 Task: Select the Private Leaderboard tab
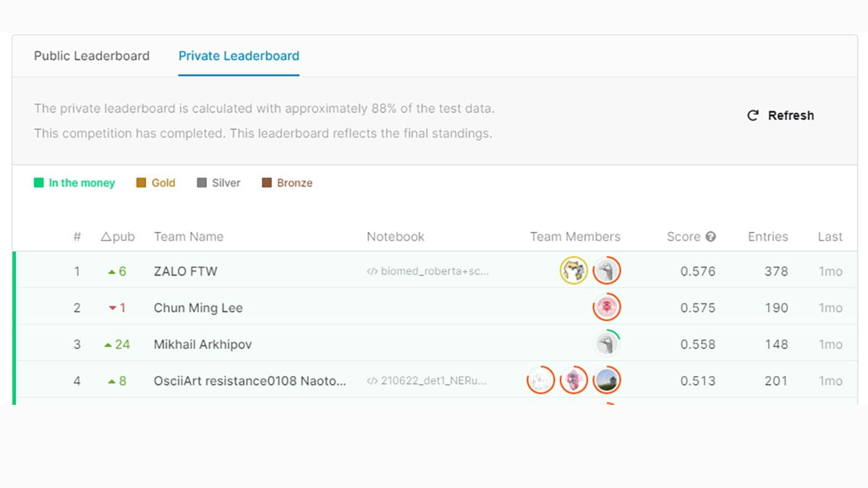[x=239, y=56]
